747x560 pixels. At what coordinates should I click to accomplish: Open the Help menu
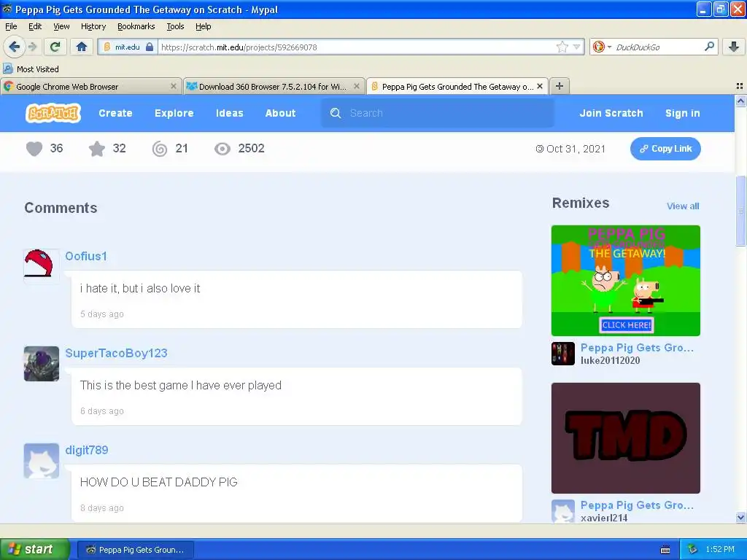(203, 26)
